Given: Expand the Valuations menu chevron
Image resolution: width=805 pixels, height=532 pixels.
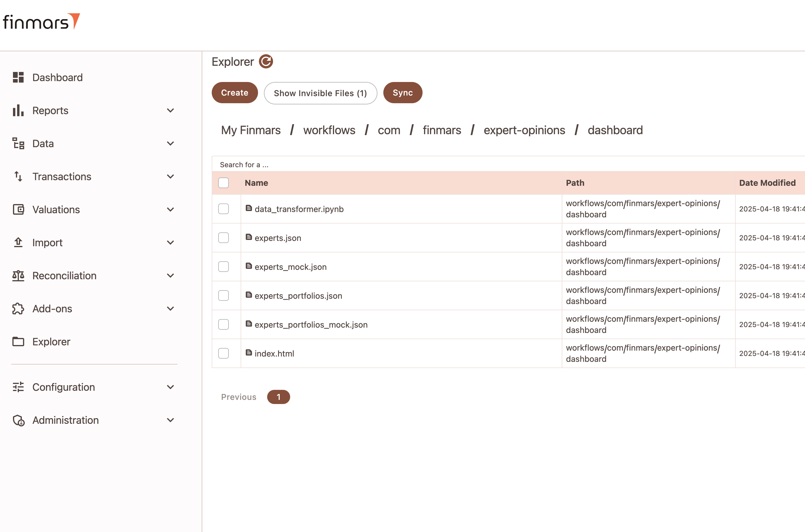Looking at the screenshot, I should pos(170,210).
